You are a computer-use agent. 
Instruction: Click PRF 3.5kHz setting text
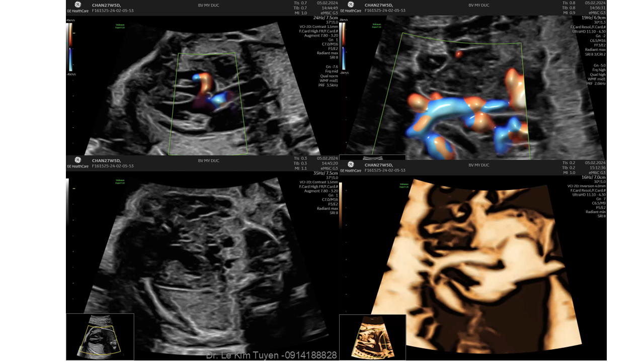click(x=329, y=85)
